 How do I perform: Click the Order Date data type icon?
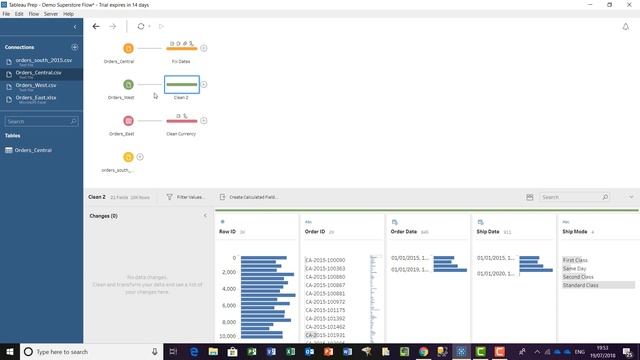click(x=394, y=222)
